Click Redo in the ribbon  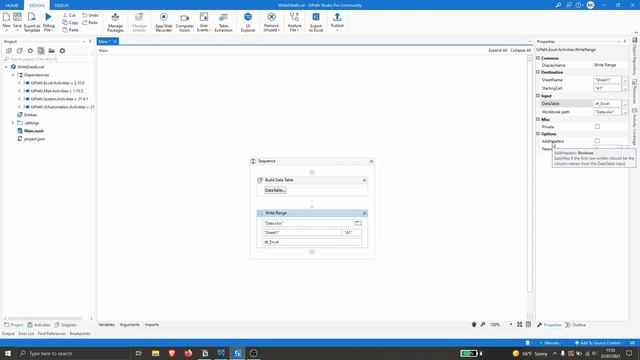(90, 22)
